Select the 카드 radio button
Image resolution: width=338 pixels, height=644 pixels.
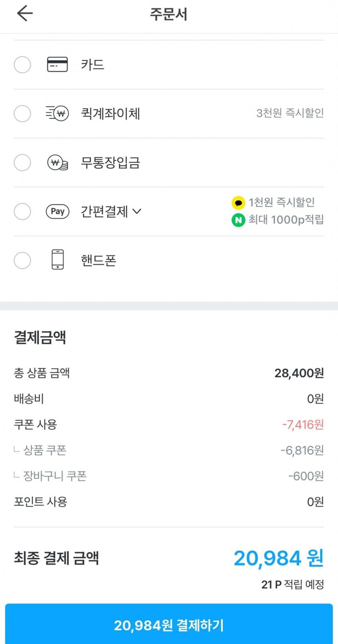pos(22,65)
